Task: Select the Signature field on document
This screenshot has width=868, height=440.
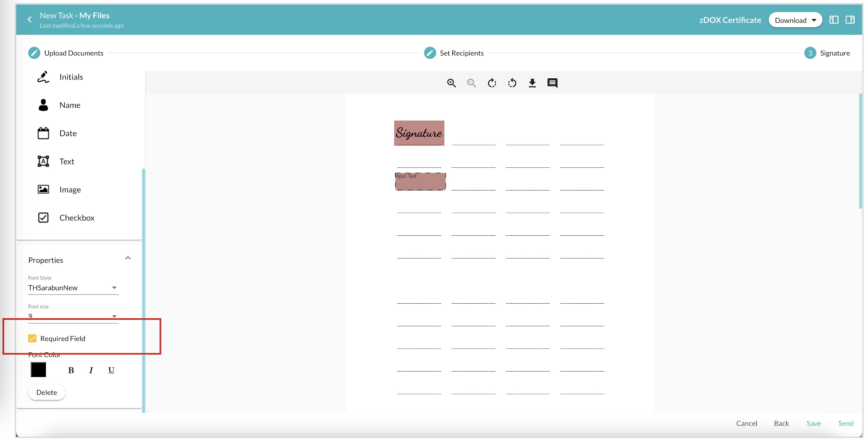Action: [x=419, y=133]
